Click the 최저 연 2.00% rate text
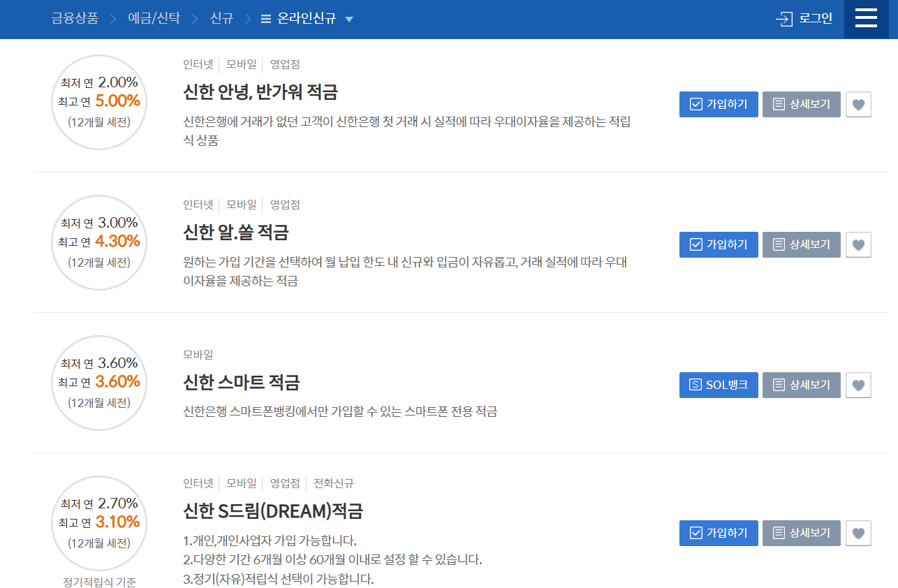Image resolution: width=898 pixels, height=588 pixels. click(x=99, y=82)
